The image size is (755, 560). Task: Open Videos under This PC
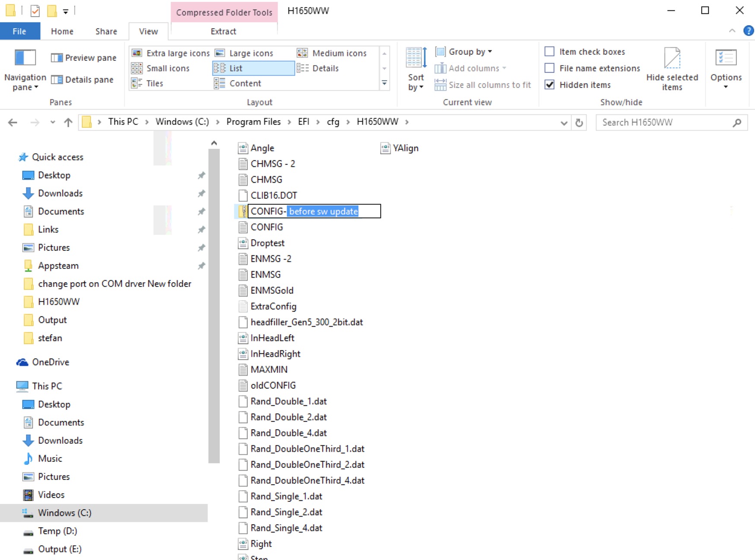pos(51,495)
